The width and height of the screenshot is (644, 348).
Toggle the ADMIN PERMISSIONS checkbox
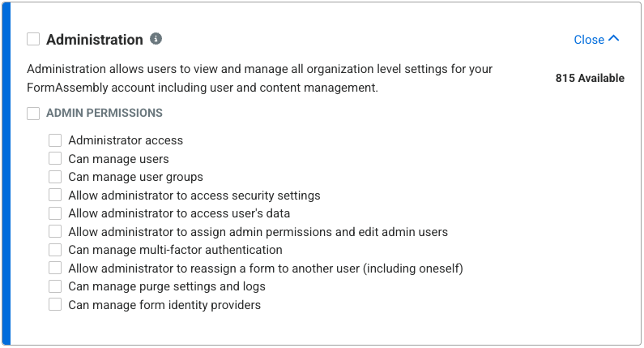tap(33, 113)
